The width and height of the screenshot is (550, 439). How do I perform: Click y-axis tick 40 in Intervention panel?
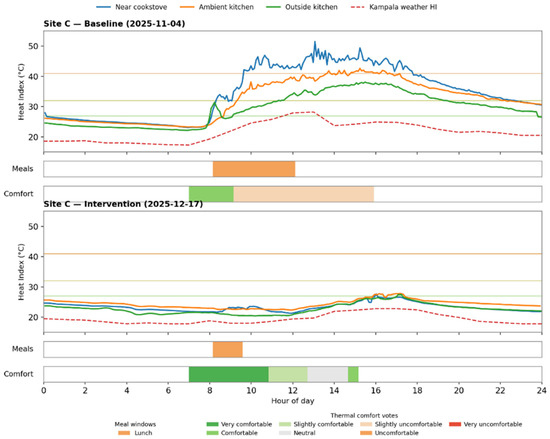pyautogui.click(x=33, y=257)
